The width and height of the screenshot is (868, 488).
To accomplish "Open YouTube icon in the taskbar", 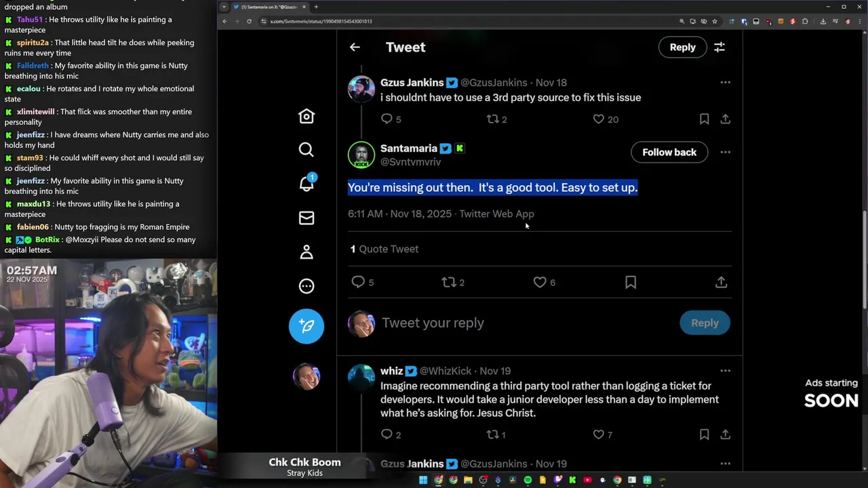I will click(x=587, y=480).
